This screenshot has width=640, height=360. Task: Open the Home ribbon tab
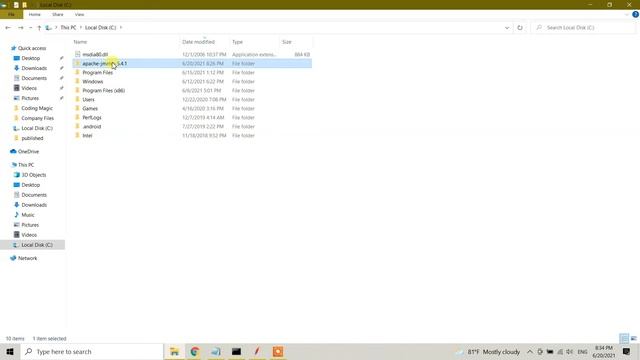coord(35,14)
